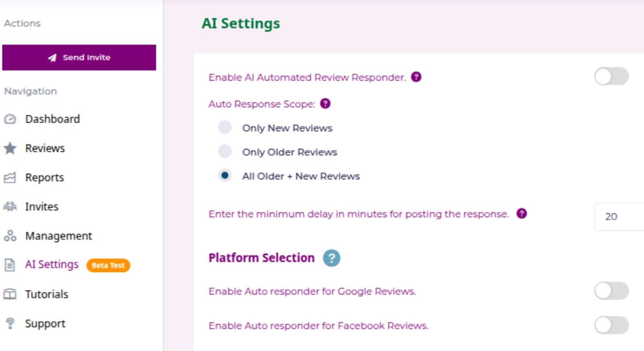Click the Support question mark icon
This screenshot has height=351, width=644.
coord(10,323)
